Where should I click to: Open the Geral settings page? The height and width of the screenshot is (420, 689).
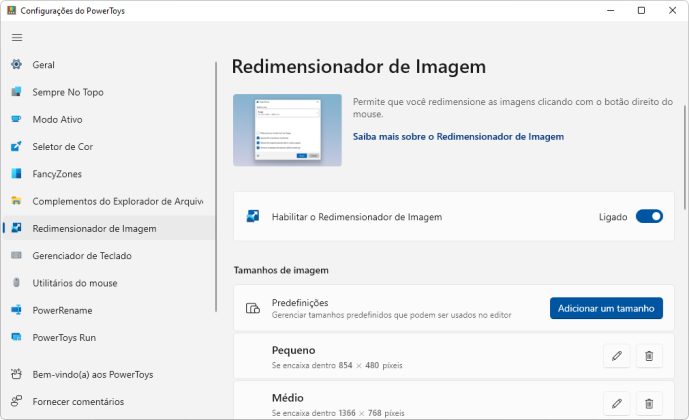[44, 65]
